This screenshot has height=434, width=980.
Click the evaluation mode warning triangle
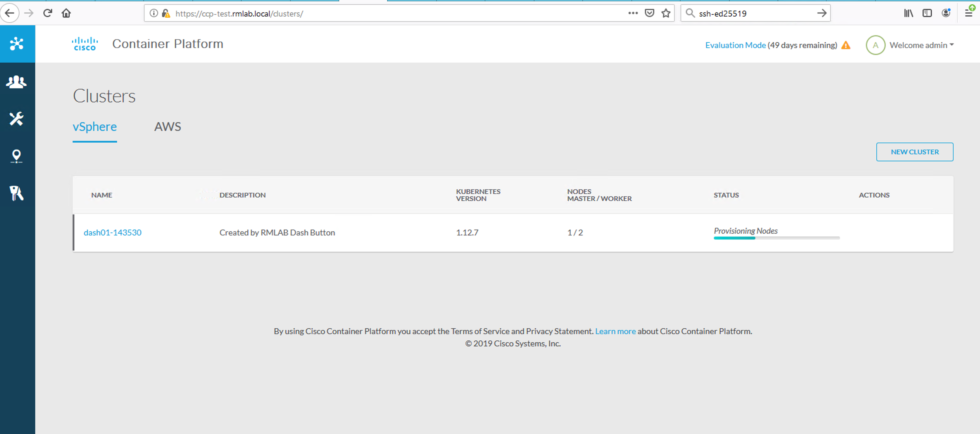pos(846,45)
